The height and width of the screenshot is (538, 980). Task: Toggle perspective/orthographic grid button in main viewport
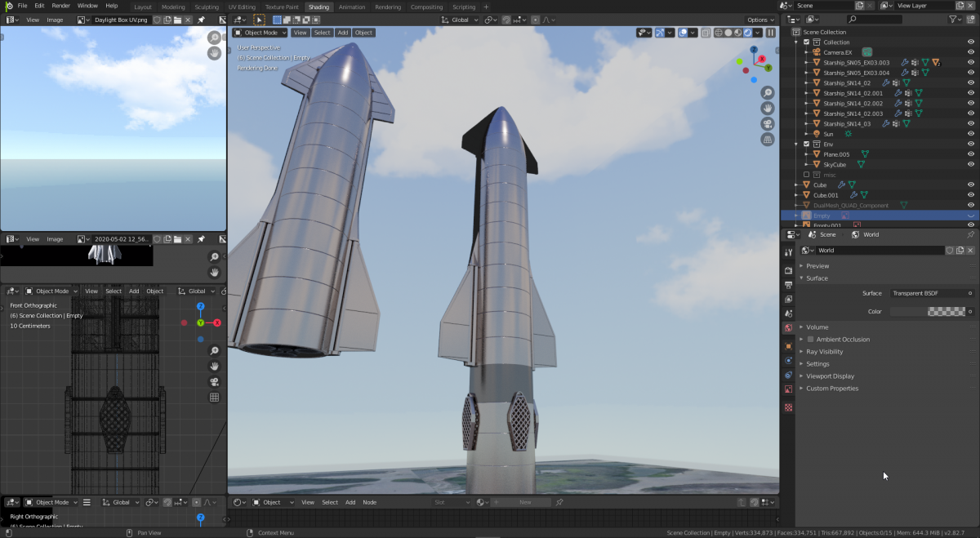click(768, 140)
